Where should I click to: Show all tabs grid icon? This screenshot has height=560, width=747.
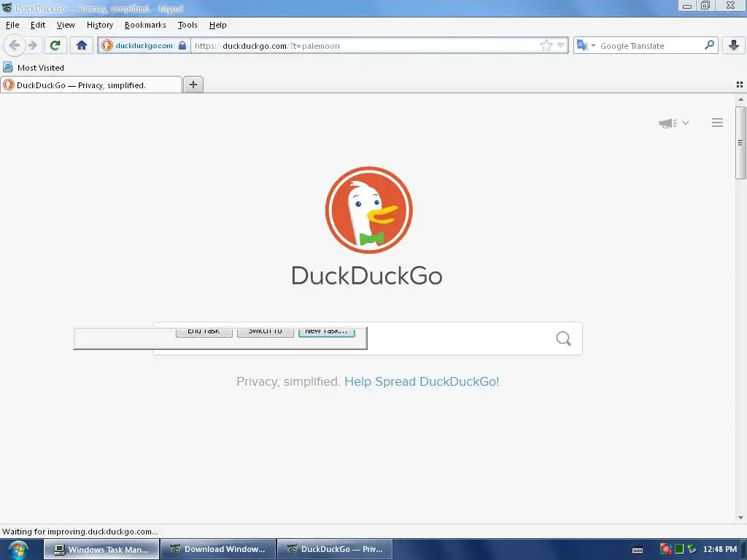coord(740,85)
